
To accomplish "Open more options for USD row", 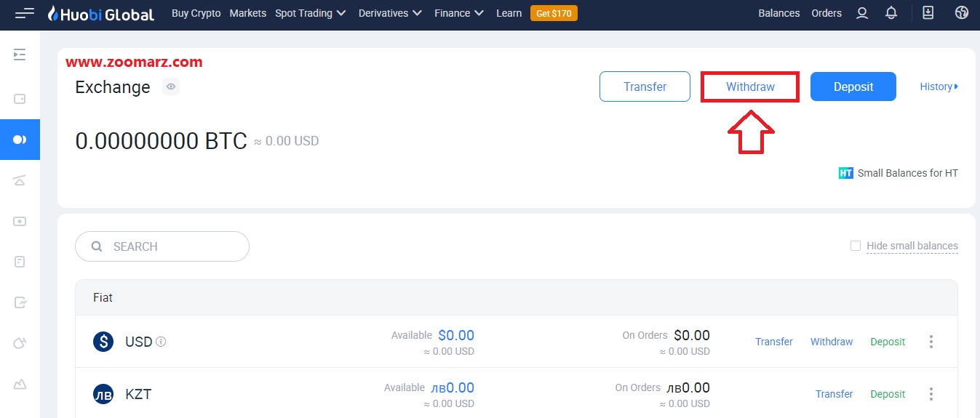I will (931, 342).
